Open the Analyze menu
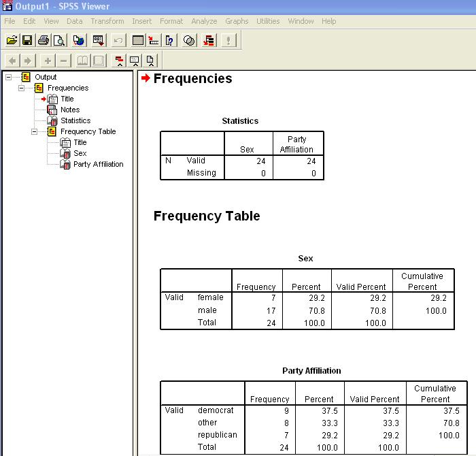The width and height of the screenshot is (476, 456). click(204, 21)
